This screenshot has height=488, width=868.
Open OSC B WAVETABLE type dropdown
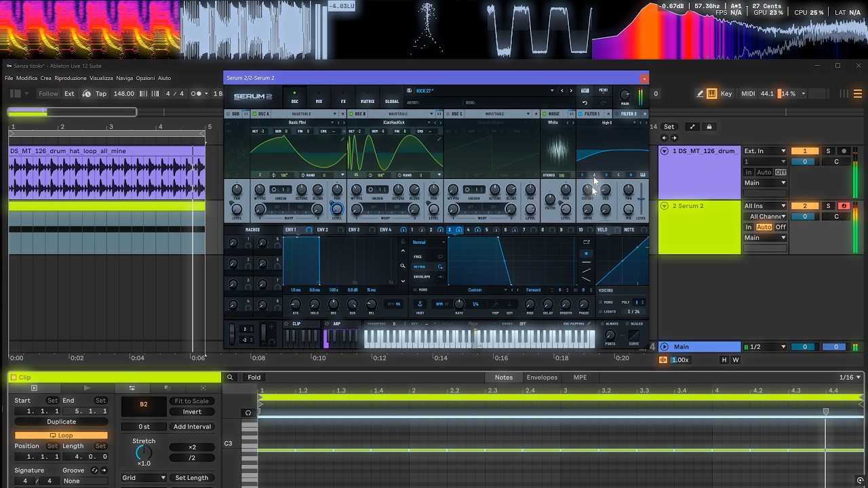click(x=401, y=114)
